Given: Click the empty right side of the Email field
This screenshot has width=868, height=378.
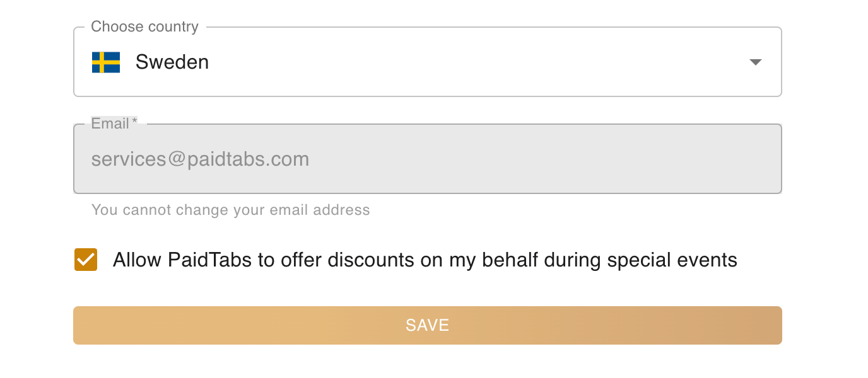Looking at the screenshot, I should (599, 159).
